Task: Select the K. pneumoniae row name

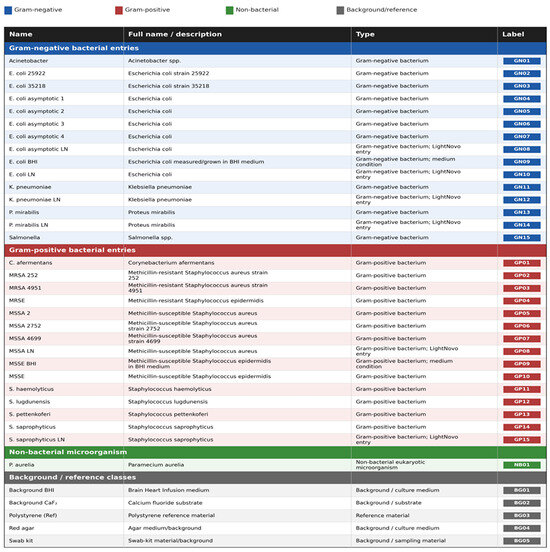Action: point(30,187)
